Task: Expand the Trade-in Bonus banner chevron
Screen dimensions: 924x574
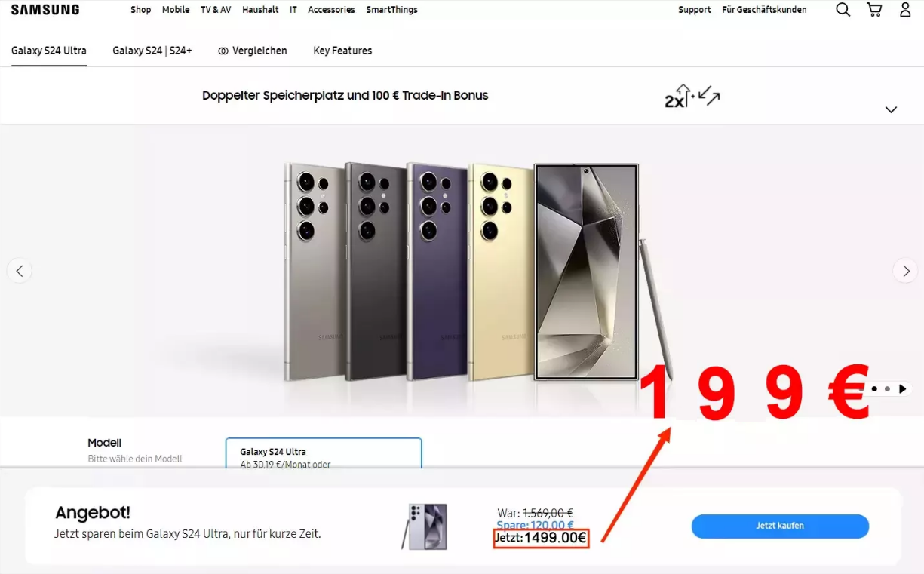Action: (x=891, y=109)
